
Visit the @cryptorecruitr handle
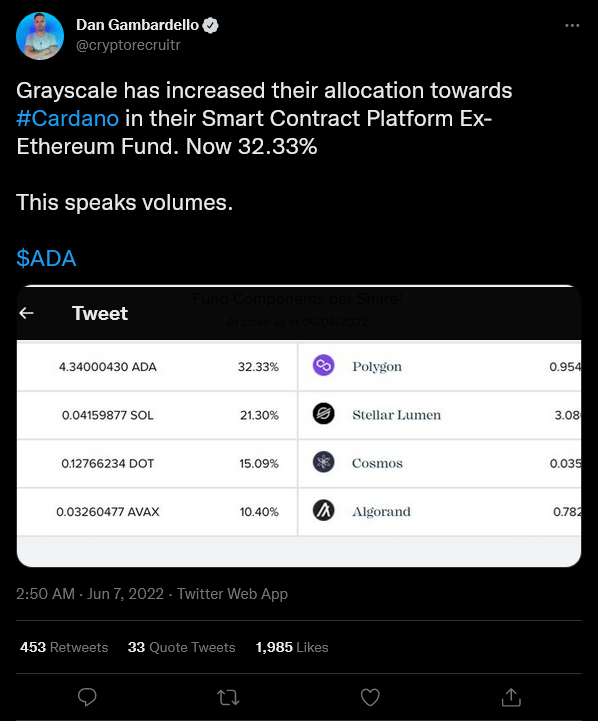[128, 45]
